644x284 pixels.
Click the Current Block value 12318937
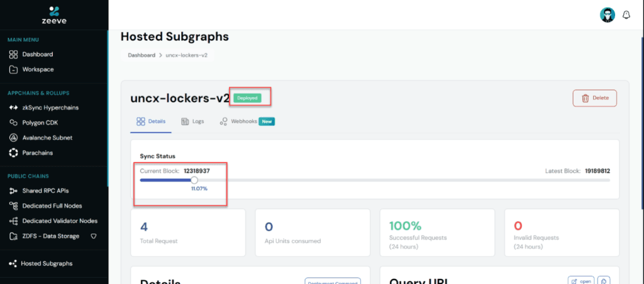[197, 171]
